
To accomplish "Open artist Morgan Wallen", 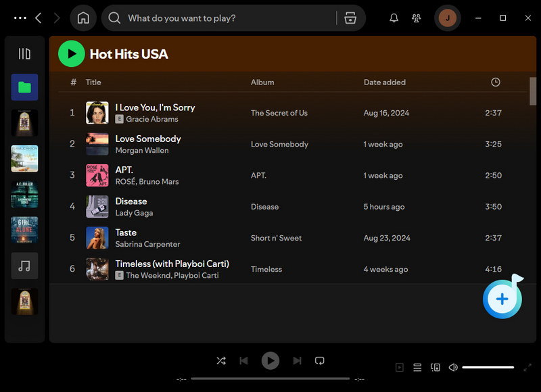I will coord(142,151).
